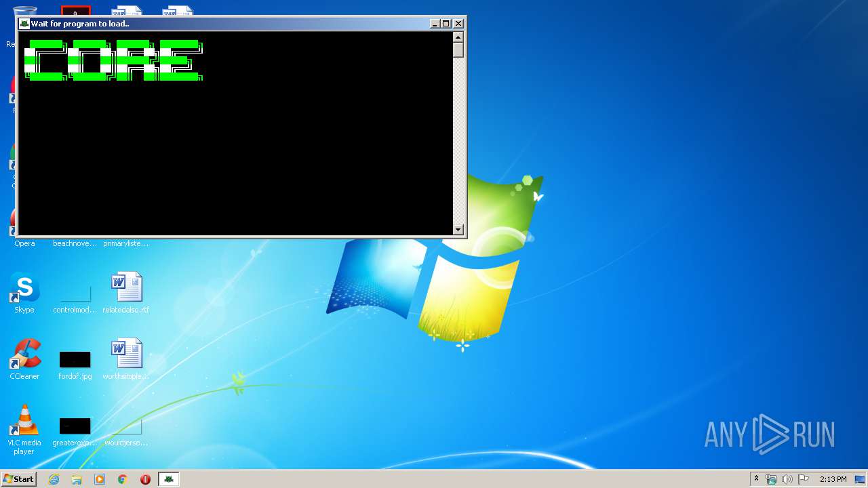Show hidden system tray icons

coord(756,479)
